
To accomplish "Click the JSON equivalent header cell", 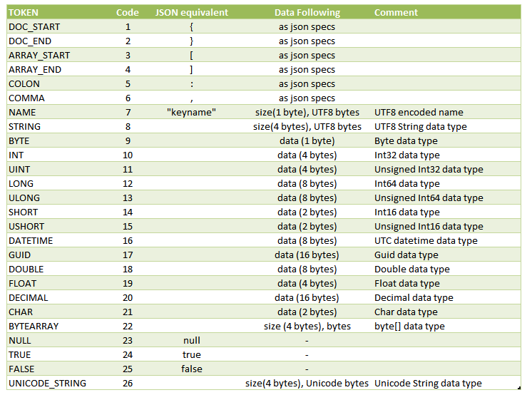I will pos(192,13).
